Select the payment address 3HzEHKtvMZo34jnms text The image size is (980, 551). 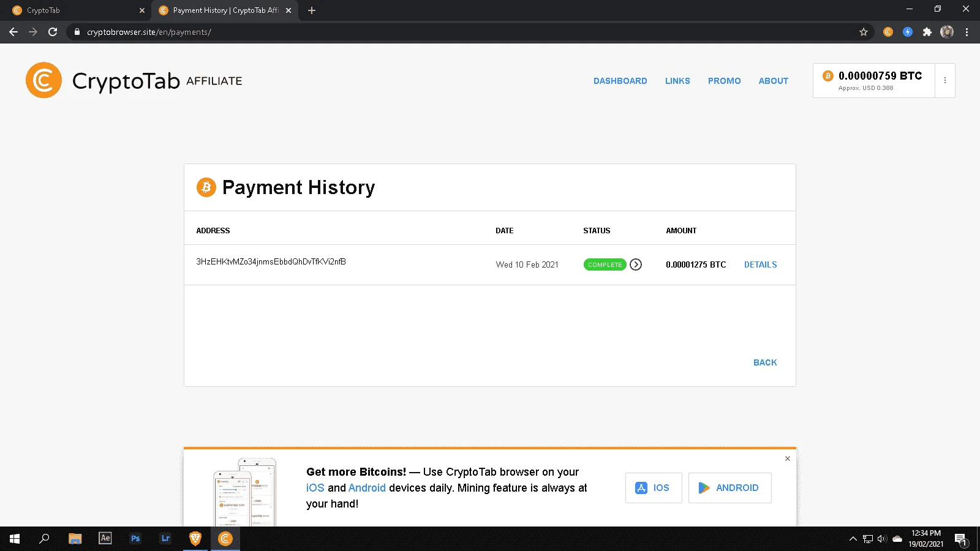[271, 261]
